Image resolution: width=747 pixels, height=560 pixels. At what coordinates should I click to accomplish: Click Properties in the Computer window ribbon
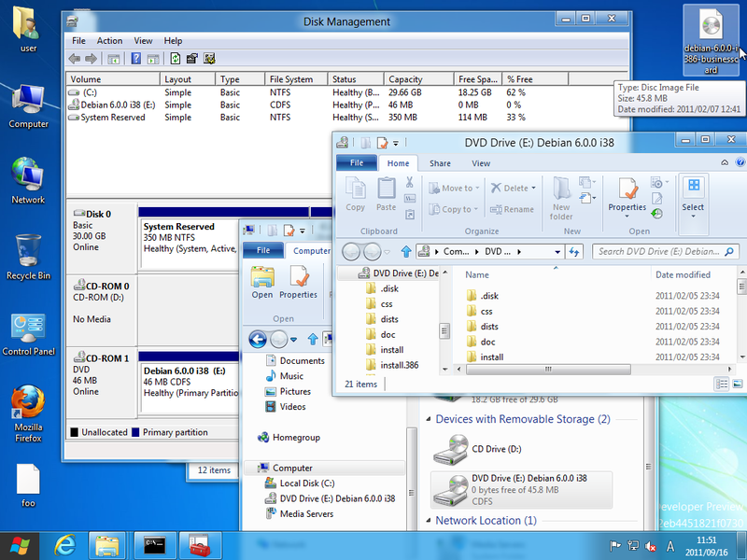pos(298,283)
